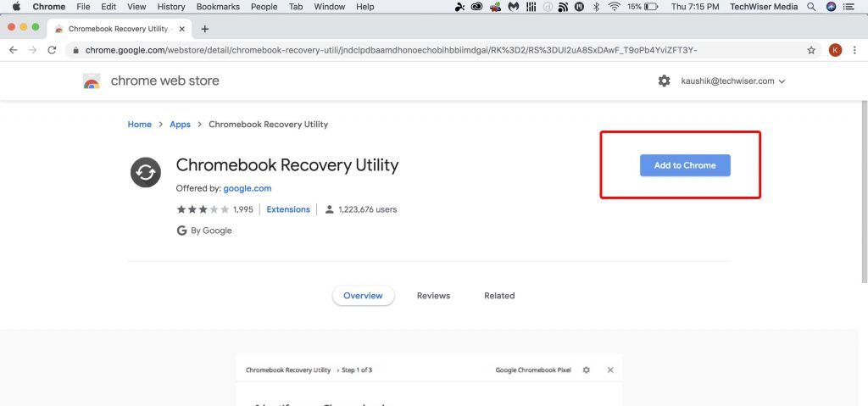Open the Bookmarks menu
Screen dimensions: 868x406
(218, 7)
